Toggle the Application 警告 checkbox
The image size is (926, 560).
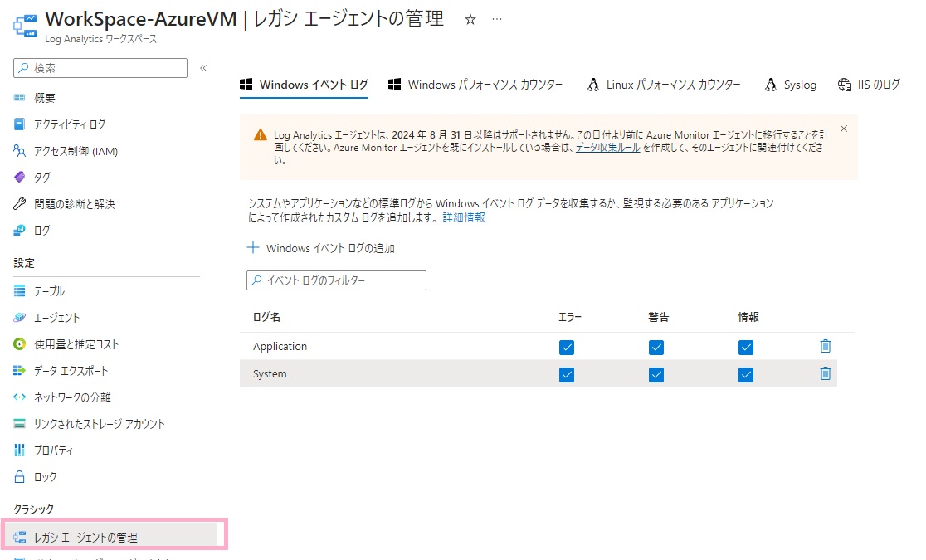coord(656,348)
